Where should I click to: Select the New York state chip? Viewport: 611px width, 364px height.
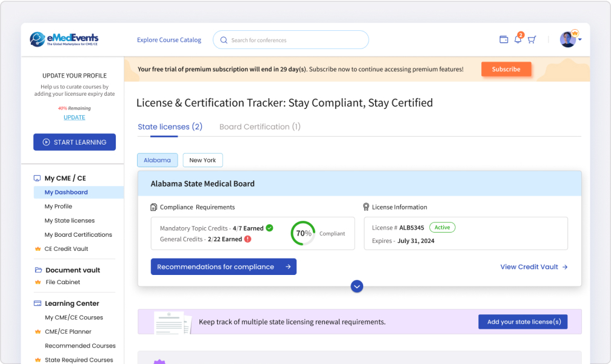(x=202, y=160)
